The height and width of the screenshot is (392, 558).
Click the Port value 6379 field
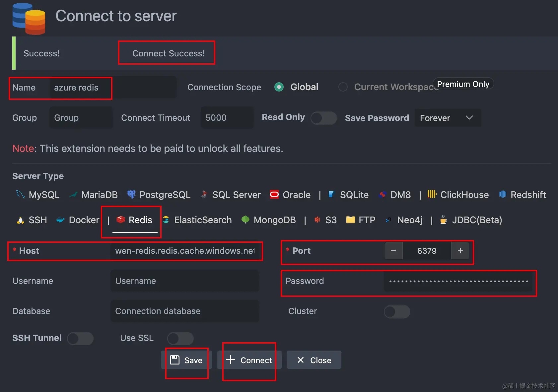click(x=427, y=251)
